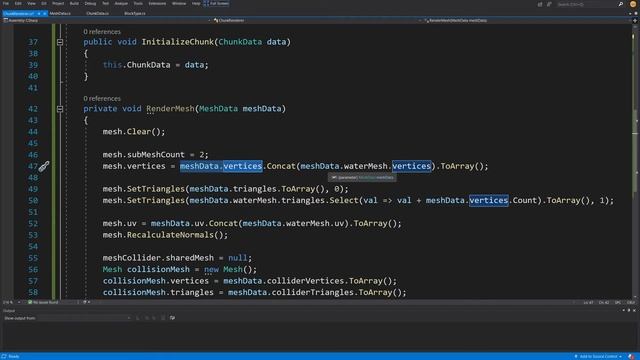
Task: Click the Ln 47 line indicator
Action: [x=588, y=302]
